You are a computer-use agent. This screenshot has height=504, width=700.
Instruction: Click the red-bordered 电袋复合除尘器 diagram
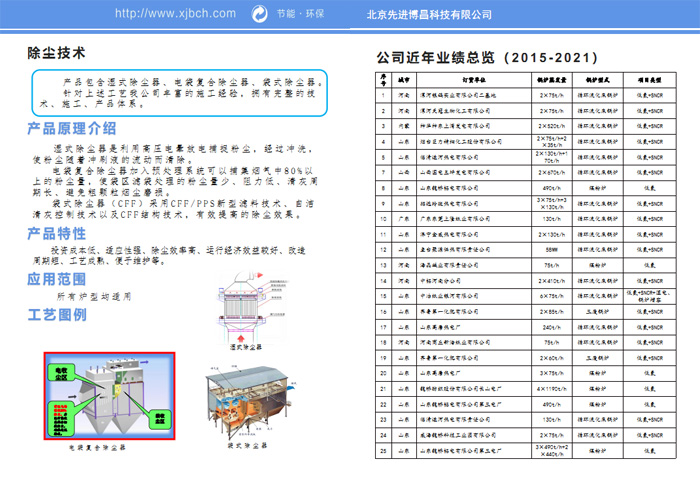(x=107, y=395)
